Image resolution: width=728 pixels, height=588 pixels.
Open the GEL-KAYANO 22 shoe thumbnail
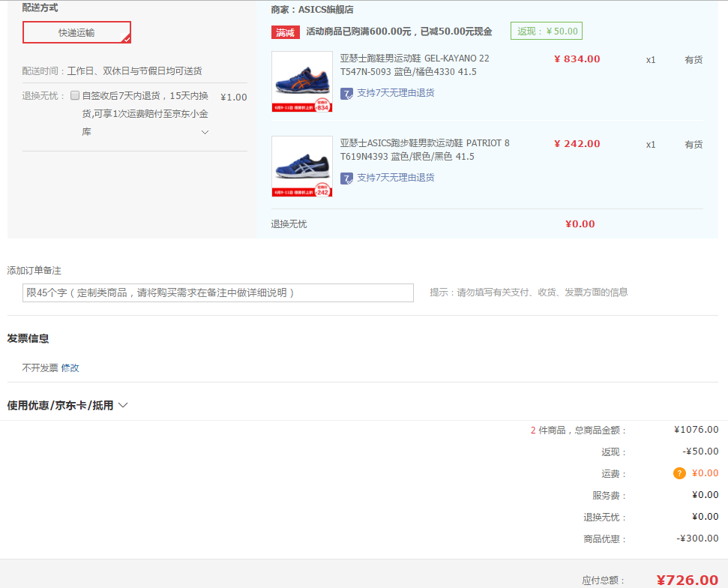coord(302,82)
